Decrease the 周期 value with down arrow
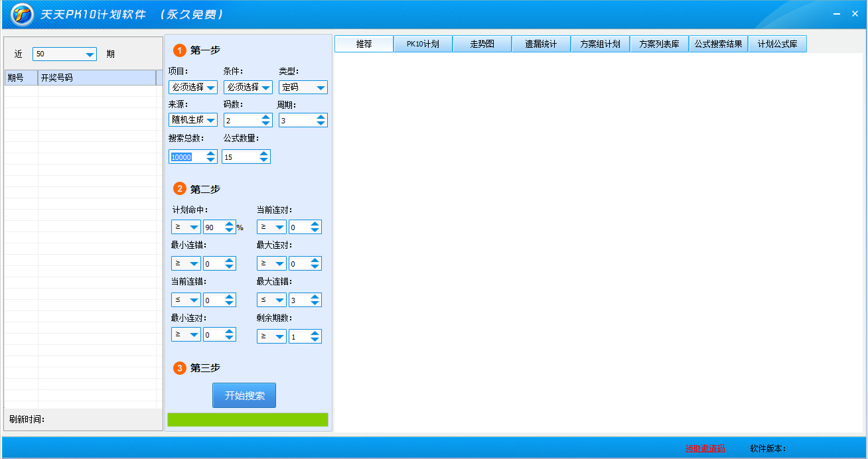This screenshot has width=868, height=459. [321, 123]
